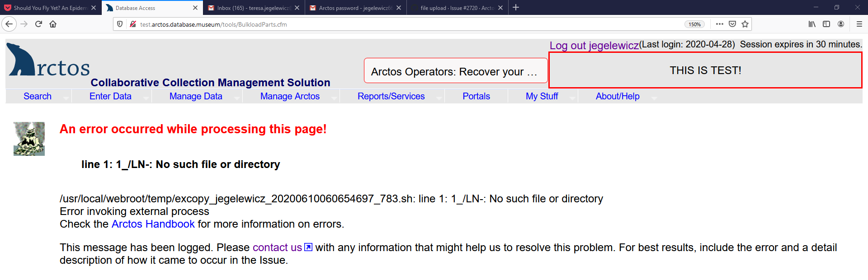The height and width of the screenshot is (280, 868).
Task: Reload the current page
Action: click(39, 24)
